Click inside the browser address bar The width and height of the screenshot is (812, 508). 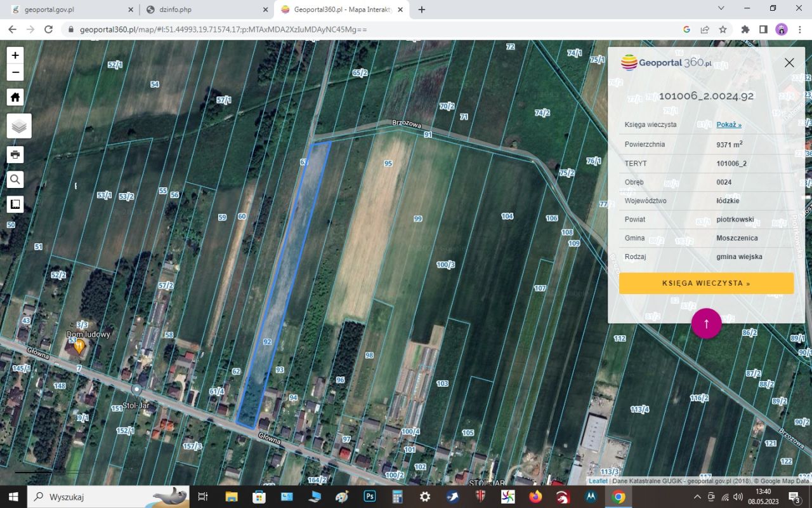coord(254,29)
